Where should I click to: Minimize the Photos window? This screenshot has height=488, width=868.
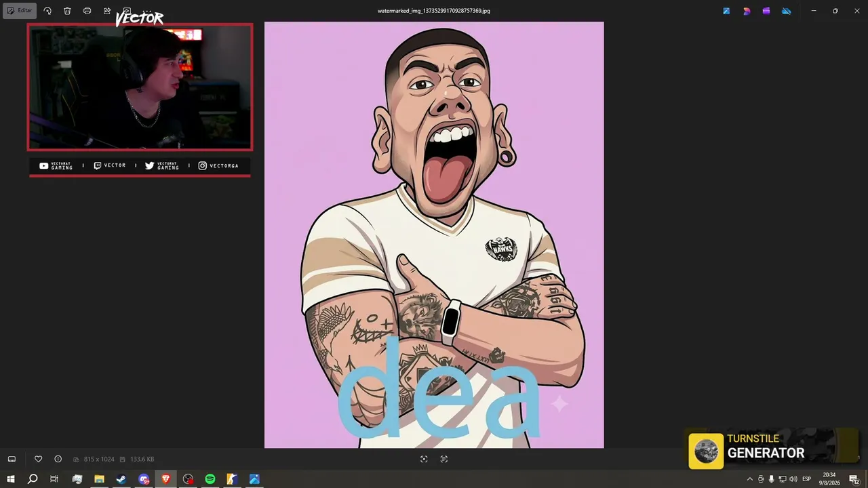[814, 11]
